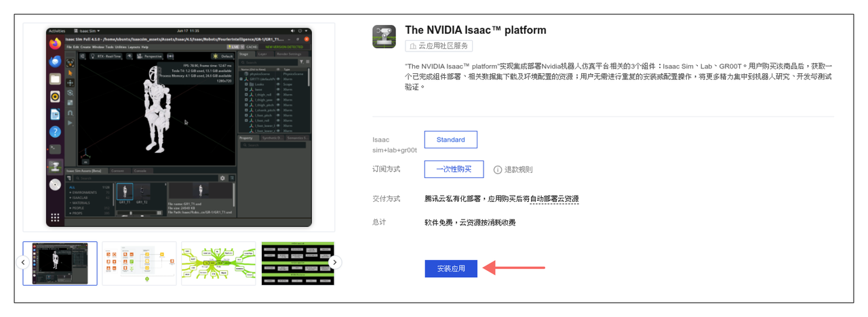
Task: Click the Stage panel search field
Action: coord(269,62)
